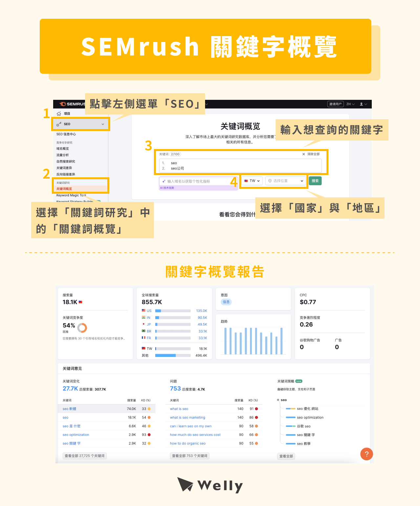Click the US search volume bar
Viewport: 420px width, 506px height.
click(173, 311)
